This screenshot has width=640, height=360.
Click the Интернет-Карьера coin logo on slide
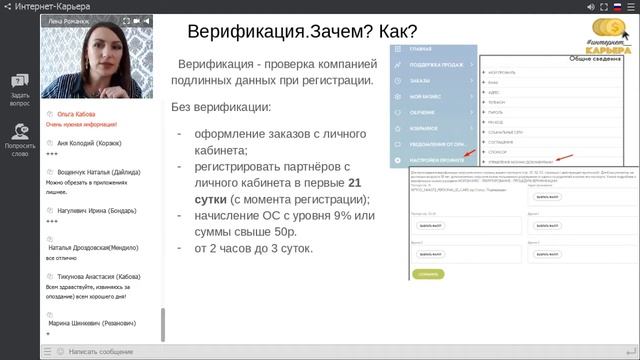[x=609, y=36]
